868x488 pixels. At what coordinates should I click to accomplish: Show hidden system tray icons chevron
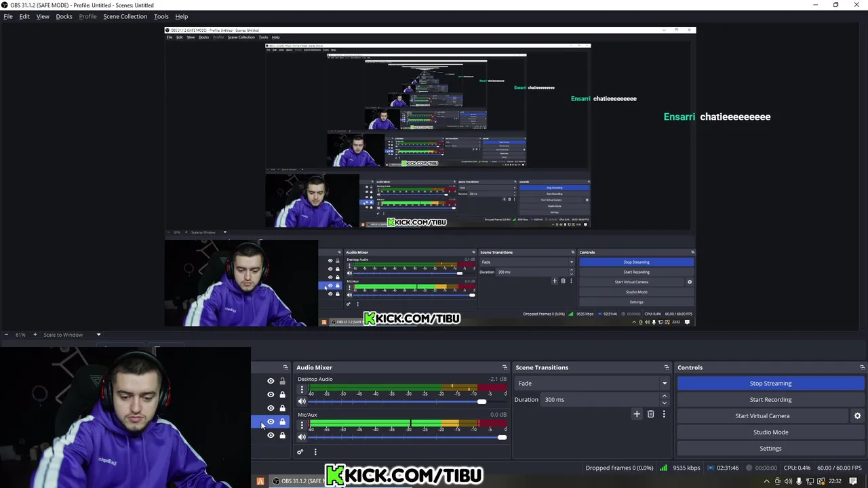coord(767,481)
